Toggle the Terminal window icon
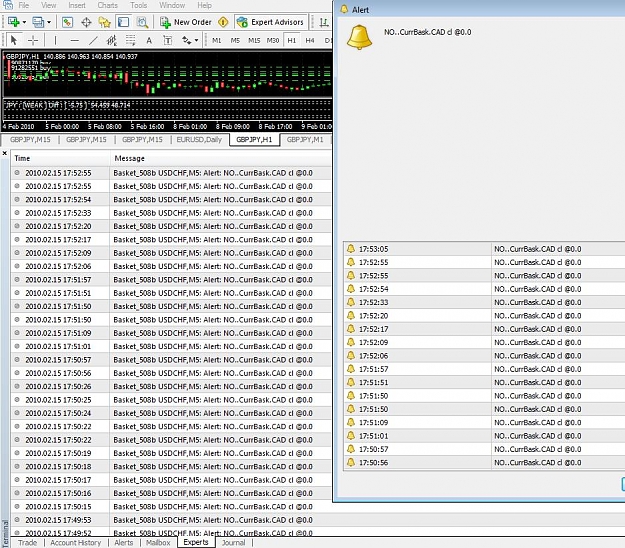Screen dimensions: 625x548 pyautogui.click(x=123, y=22)
